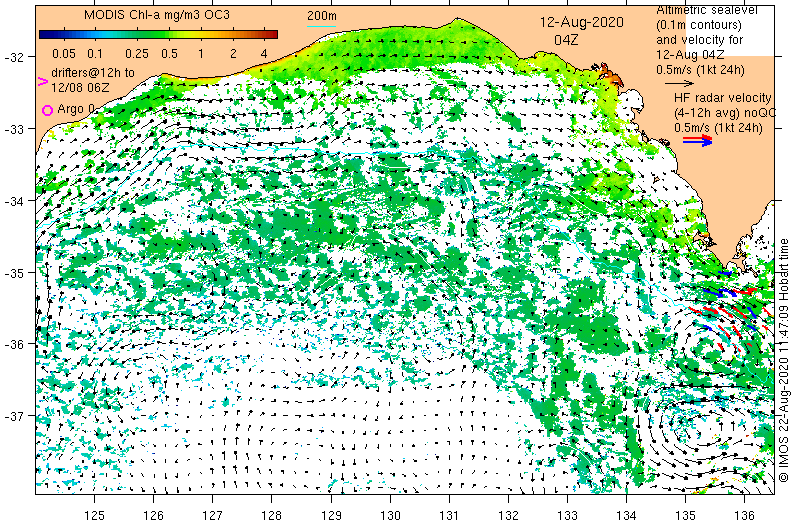Click the 136 longitude axis label

pos(744,514)
